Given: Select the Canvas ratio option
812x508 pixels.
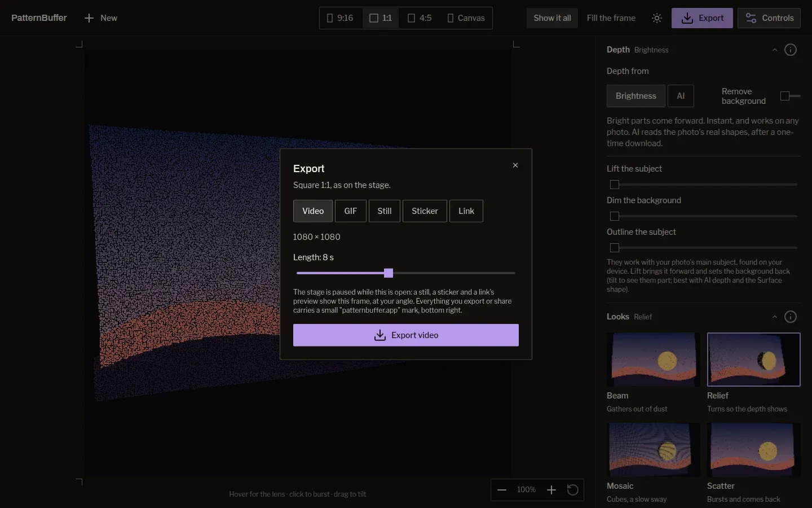Looking at the screenshot, I should tap(466, 18).
